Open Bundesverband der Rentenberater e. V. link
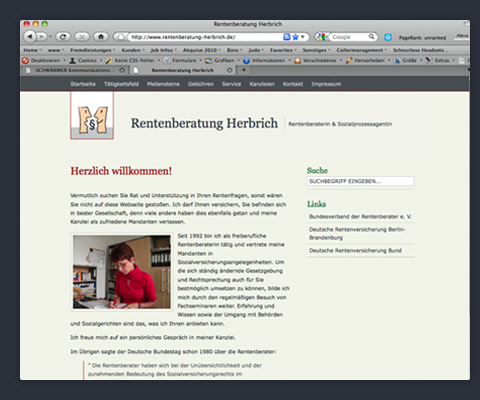The width and height of the screenshot is (480, 400). (x=360, y=216)
